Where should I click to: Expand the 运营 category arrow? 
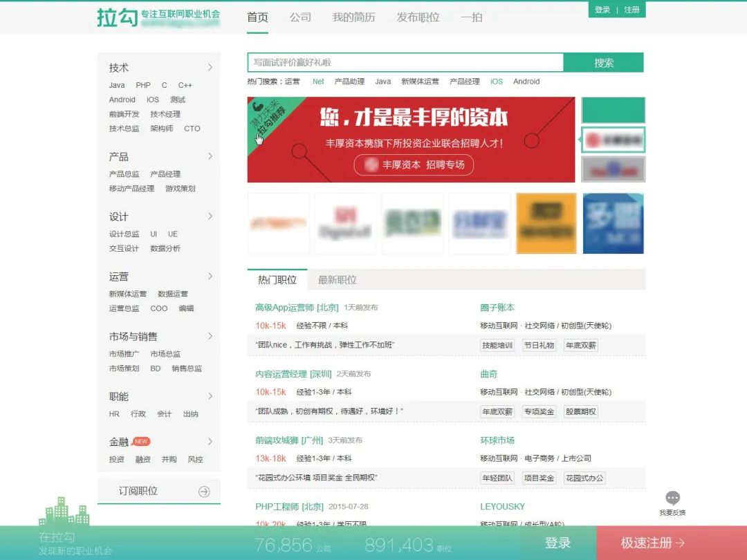pyautogui.click(x=210, y=276)
